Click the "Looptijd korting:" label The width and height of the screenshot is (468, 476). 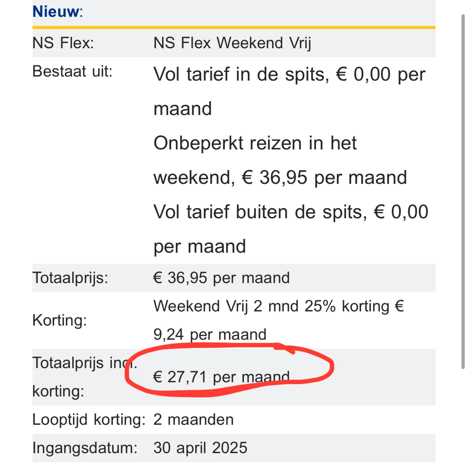click(89, 420)
